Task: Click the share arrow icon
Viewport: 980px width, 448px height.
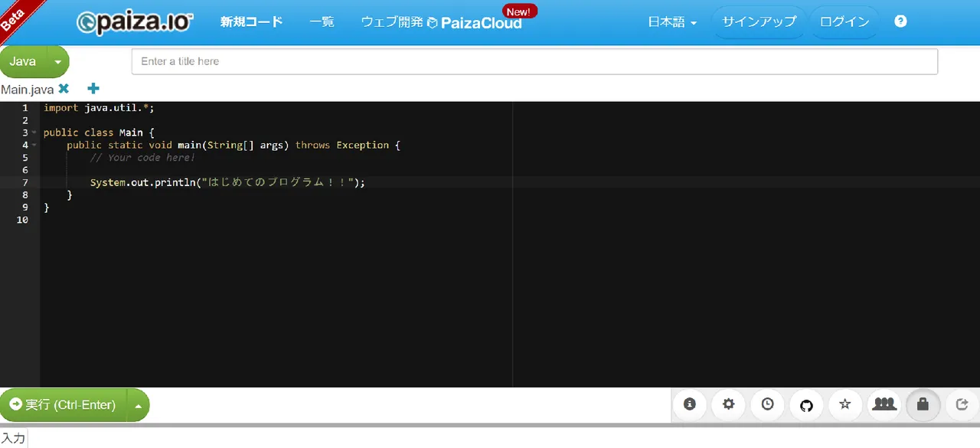Action: click(x=962, y=404)
